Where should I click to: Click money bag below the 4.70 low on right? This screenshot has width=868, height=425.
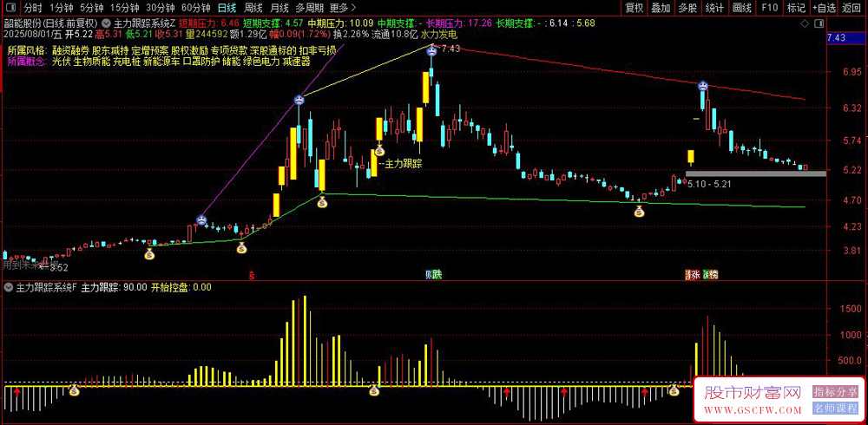point(640,210)
